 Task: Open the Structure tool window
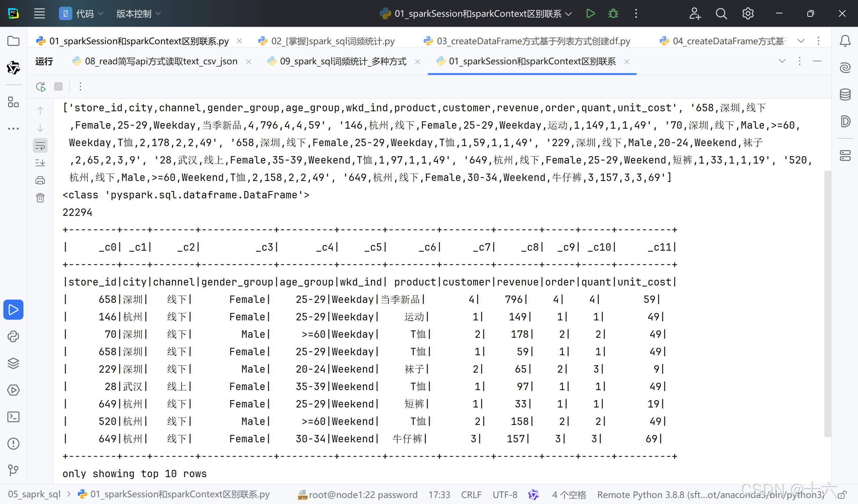tap(13, 102)
